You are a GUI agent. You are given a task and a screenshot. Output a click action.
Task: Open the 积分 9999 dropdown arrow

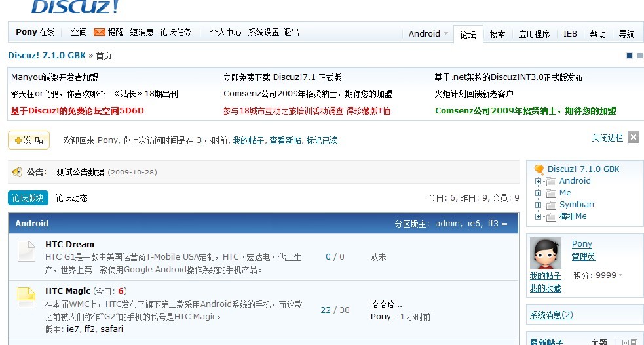pos(620,275)
